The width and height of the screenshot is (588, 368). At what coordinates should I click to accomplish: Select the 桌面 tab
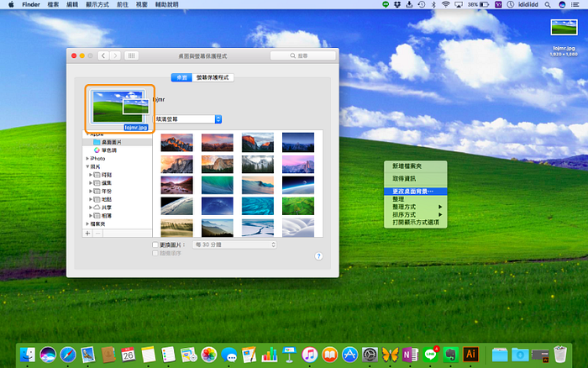[x=181, y=77]
